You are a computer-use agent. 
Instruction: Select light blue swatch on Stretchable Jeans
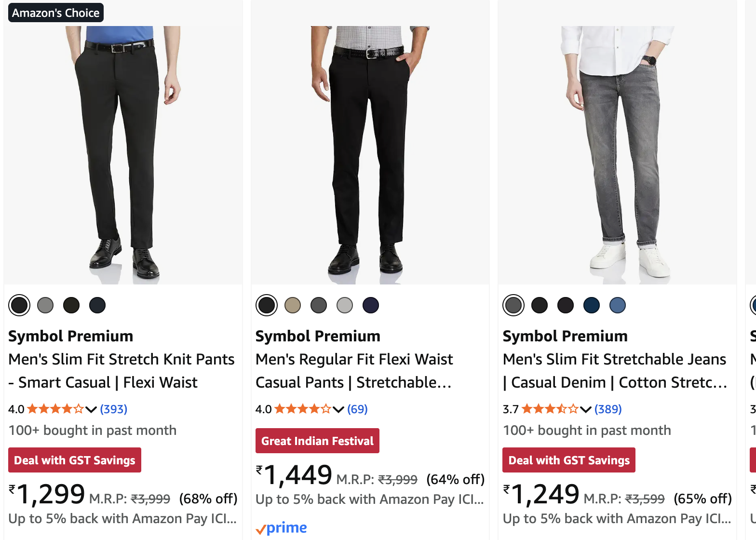tap(618, 305)
